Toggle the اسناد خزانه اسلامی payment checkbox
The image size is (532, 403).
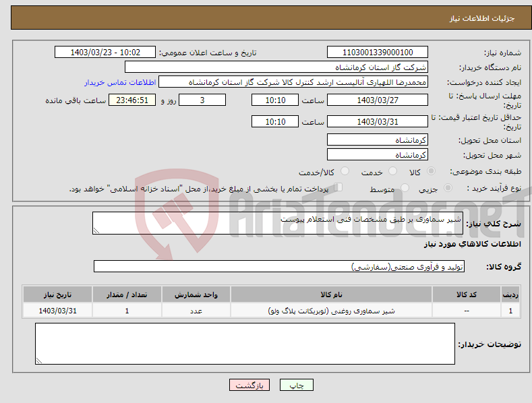338,187
